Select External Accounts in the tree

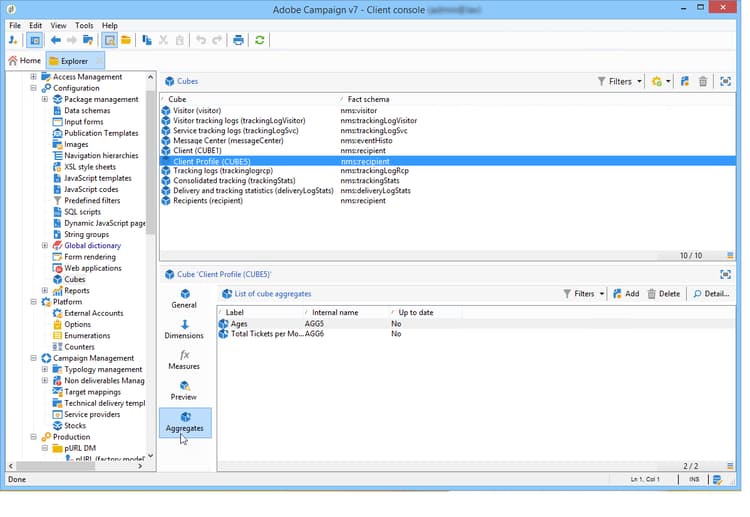94,313
